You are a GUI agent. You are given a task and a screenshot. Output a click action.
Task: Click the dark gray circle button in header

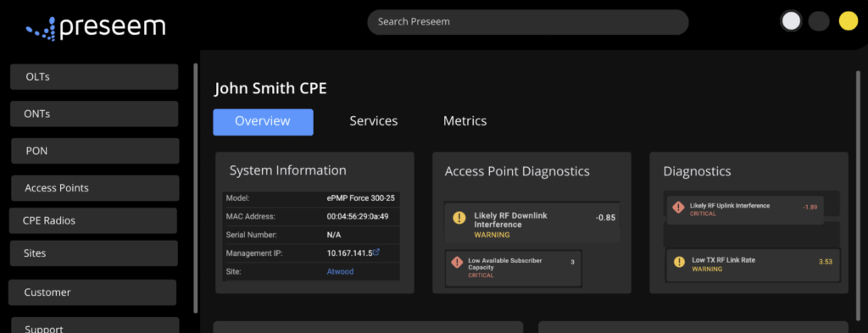pyautogui.click(x=819, y=21)
